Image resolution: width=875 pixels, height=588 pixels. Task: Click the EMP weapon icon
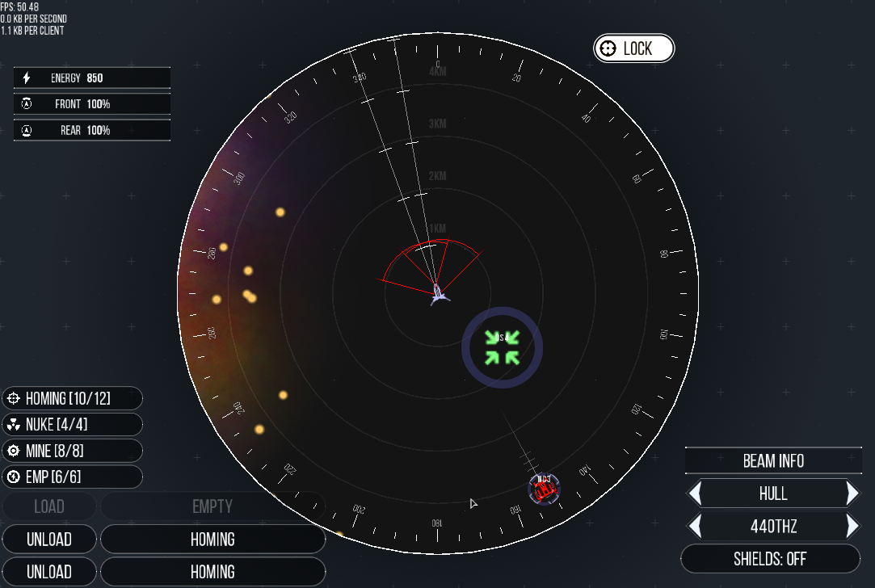click(13, 477)
